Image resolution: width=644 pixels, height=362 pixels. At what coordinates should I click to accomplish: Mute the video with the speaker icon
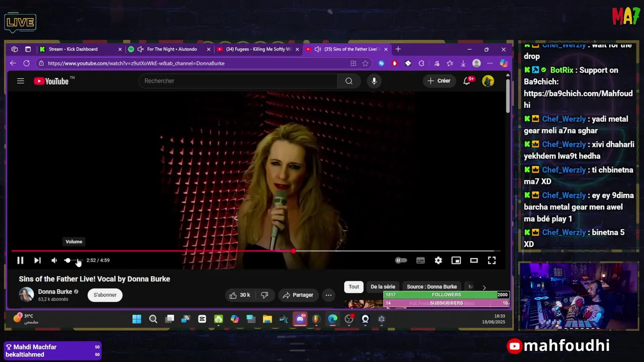(x=54, y=260)
